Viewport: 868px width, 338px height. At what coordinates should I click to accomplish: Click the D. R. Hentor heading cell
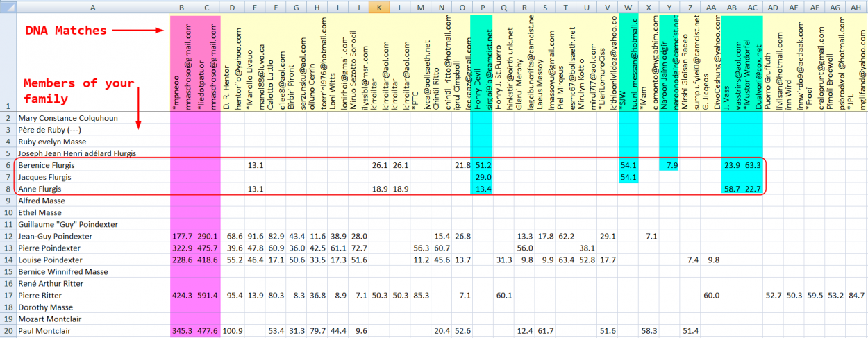point(231,63)
